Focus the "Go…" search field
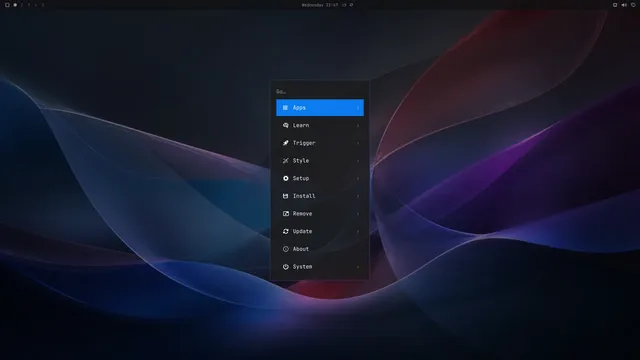The image size is (640, 360). 320,91
